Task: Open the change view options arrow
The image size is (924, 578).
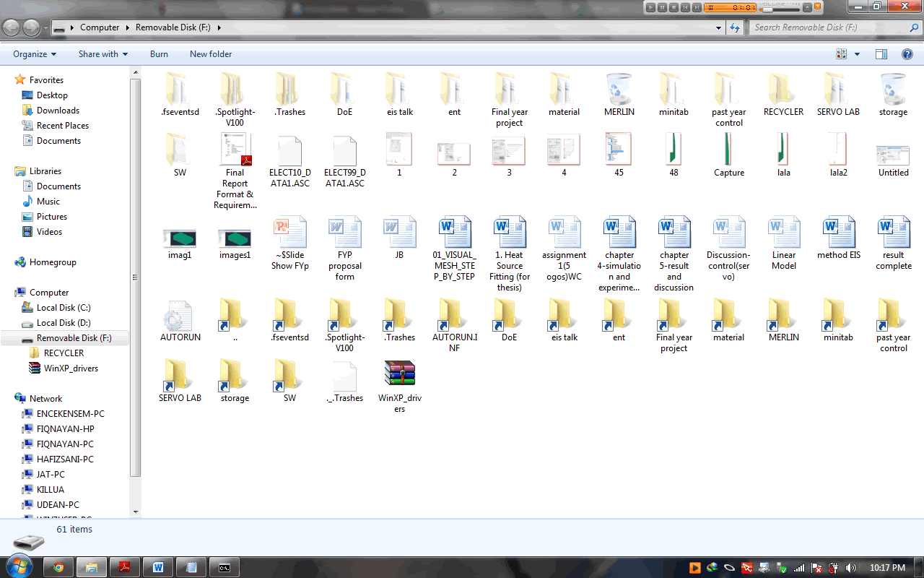Action: point(858,54)
